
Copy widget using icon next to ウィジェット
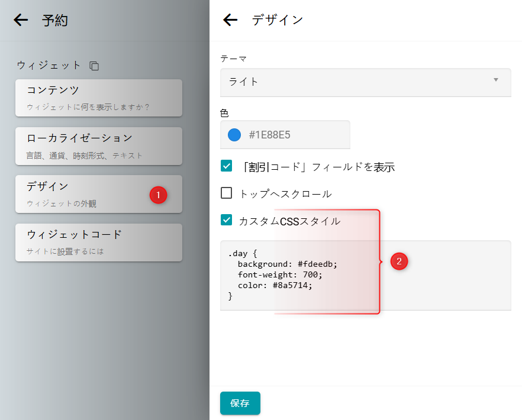click(94, 66)
